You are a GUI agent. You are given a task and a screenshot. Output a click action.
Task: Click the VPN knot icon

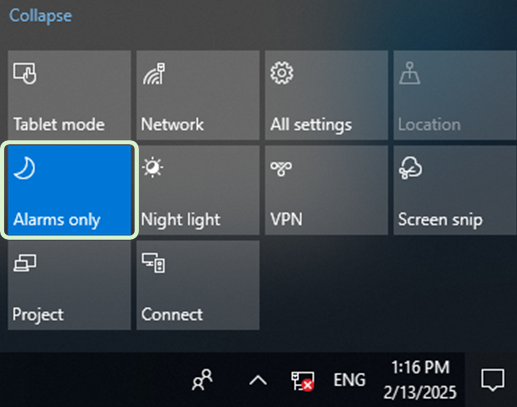(x=281, y=168)
